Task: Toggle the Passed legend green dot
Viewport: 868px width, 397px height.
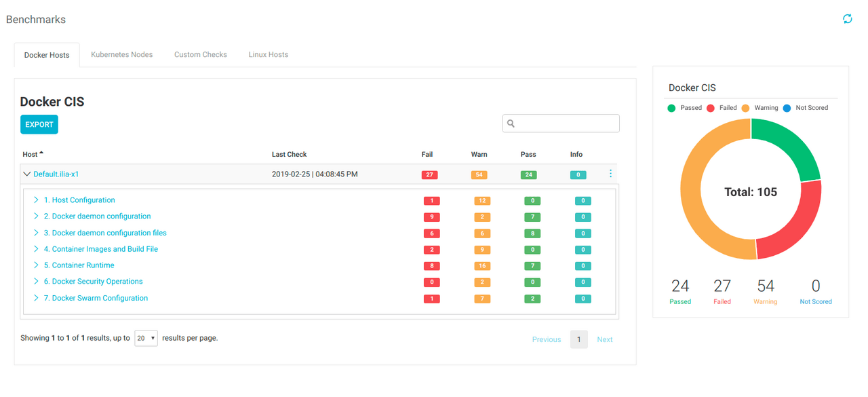Action: (671, 108)
